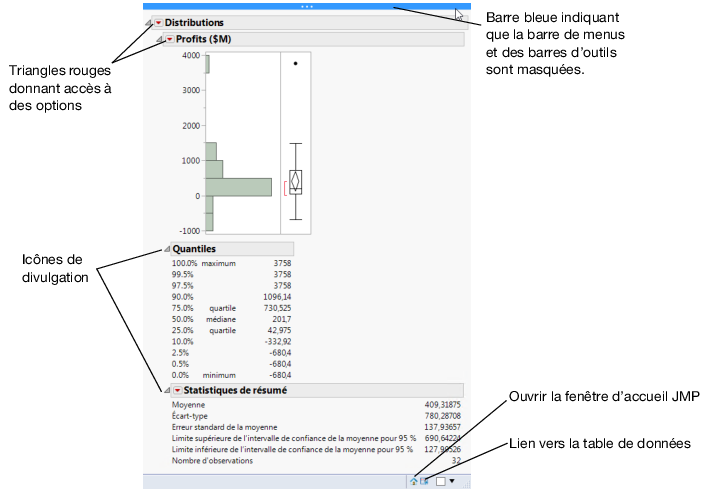
Task: Click the axis label 4000
Action: [x=191, y=55]
